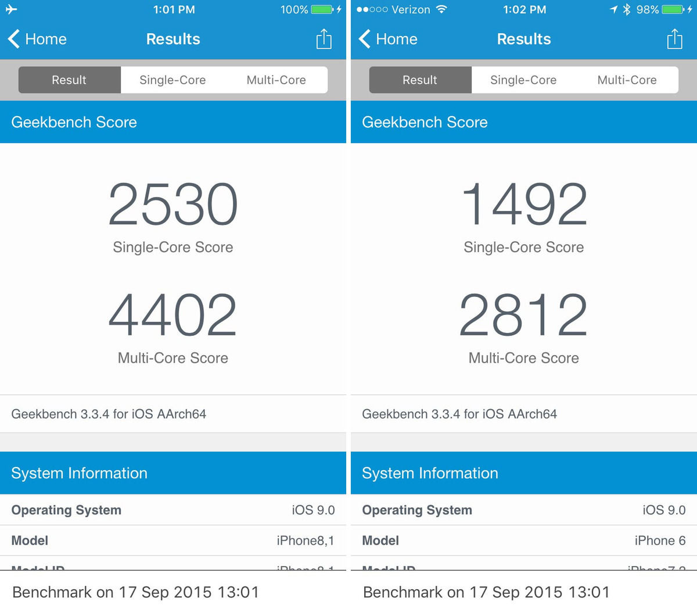Image resolution: width=697 pixels, height=616 pixels.
Task: Tap the Multi-Core Score label under 2812
Action: click(x=524, y=358)
